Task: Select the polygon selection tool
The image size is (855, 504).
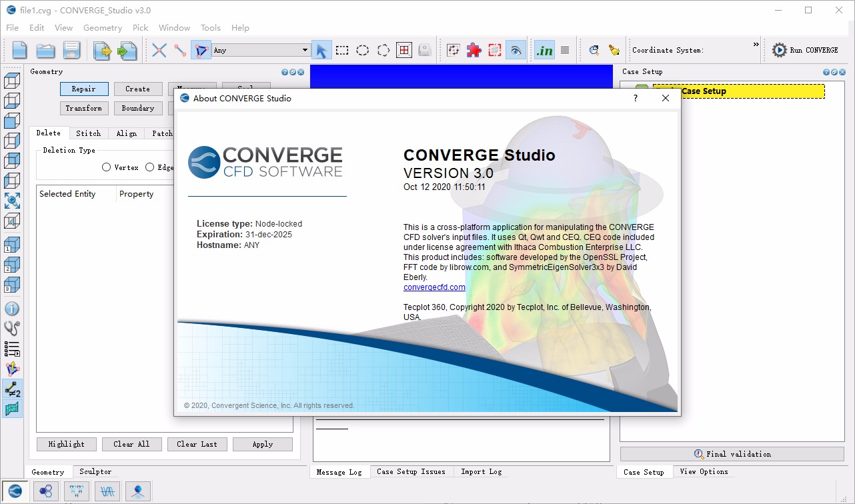Action: [x=383, y=50]
